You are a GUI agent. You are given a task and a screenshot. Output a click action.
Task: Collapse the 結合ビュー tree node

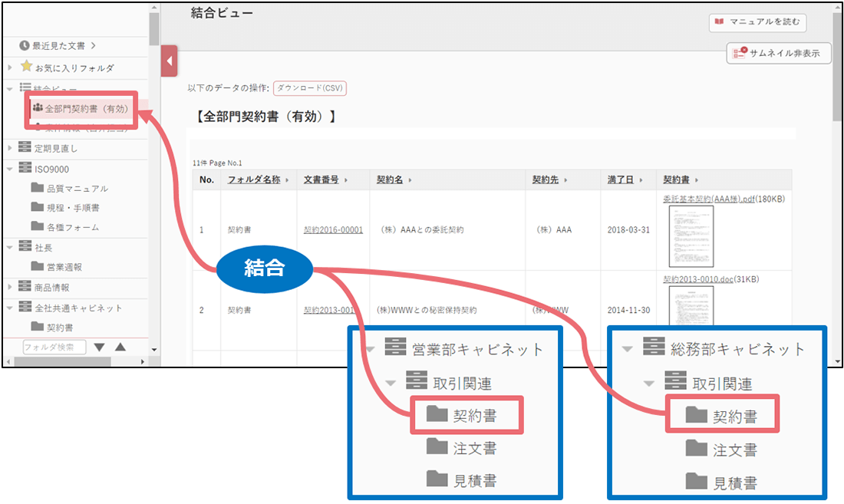coord(10,89)
